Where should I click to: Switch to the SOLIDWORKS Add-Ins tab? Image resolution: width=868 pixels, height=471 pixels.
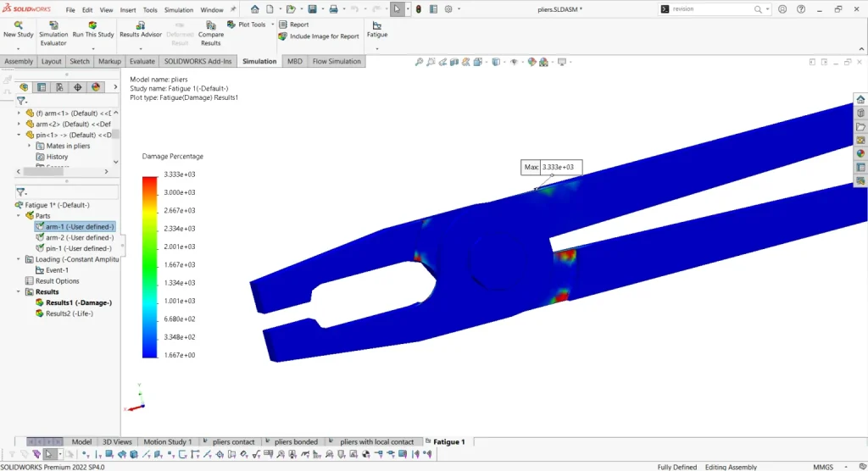198,62
